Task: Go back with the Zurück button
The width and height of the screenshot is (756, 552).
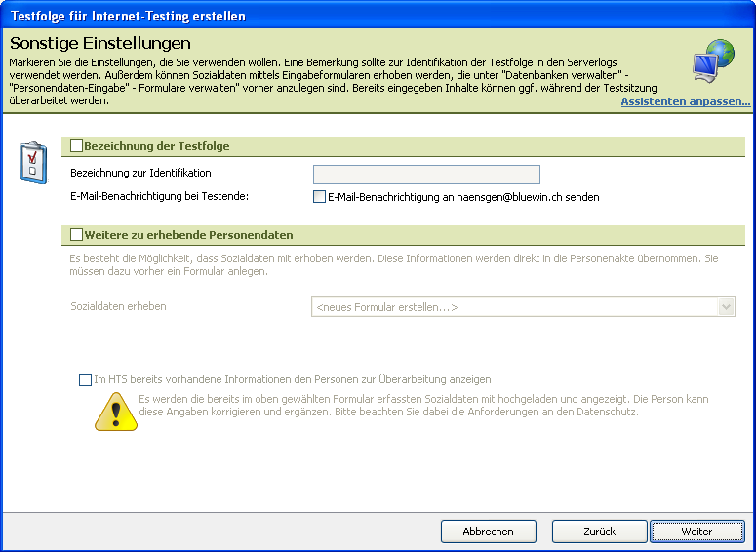Action: pyautogui.click(x=600, y=532)
